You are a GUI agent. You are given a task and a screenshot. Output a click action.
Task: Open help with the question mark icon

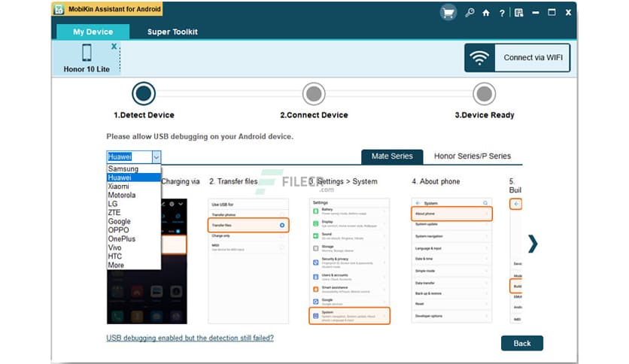[502, 14]
